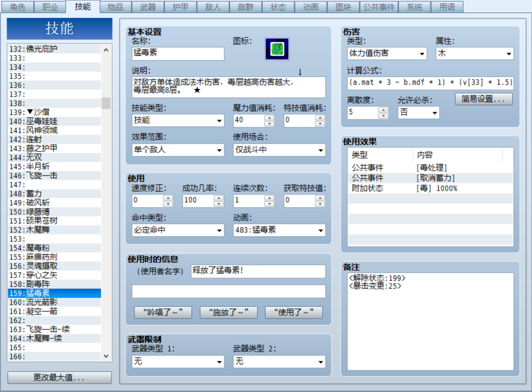The image size is (532, 392).
Task: Increase 魔力值消耗 with the up arrow
Action: pos(269,117)
